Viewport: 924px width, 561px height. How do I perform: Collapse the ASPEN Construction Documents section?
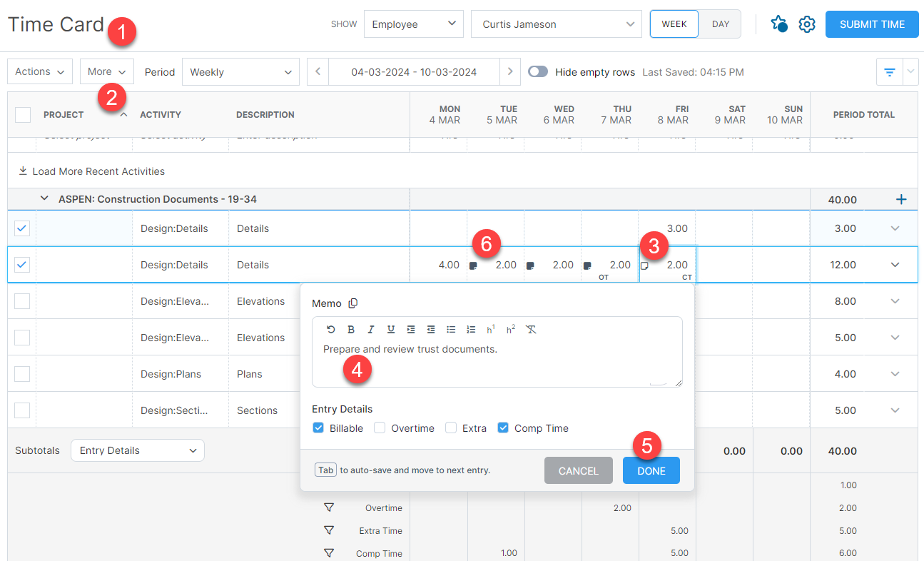click(44, 199)
